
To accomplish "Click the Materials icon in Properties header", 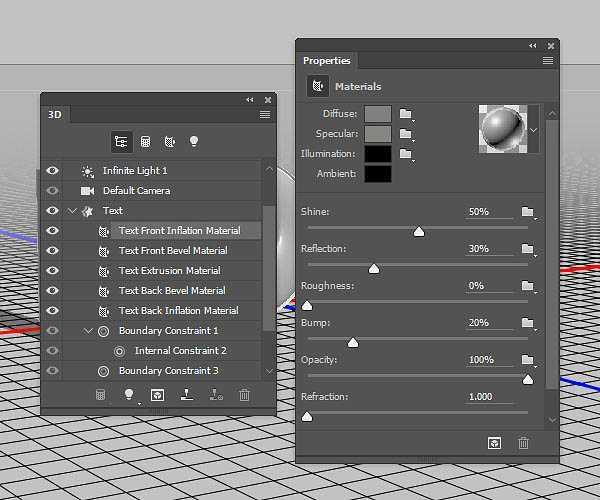I will click(318, 86).
